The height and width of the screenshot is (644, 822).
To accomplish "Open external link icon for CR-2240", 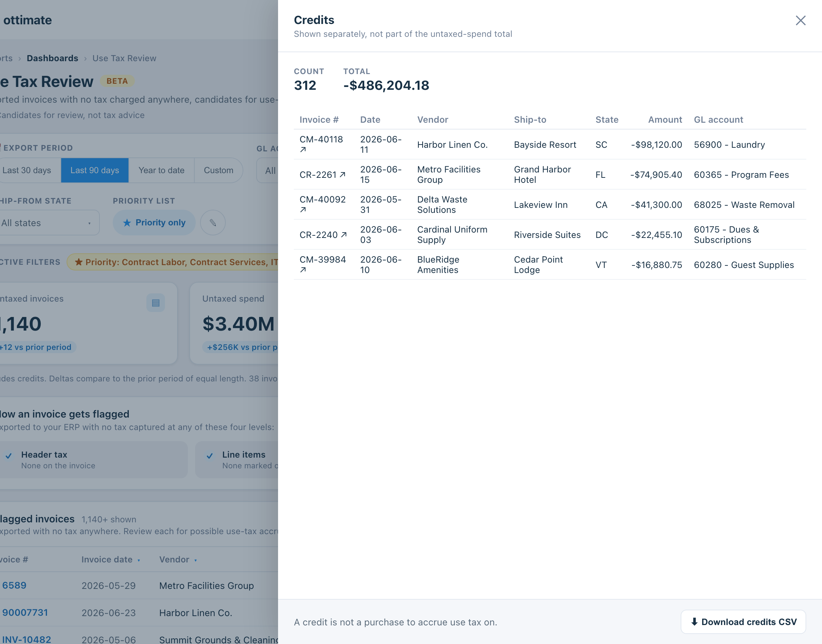I will [344, 235].
